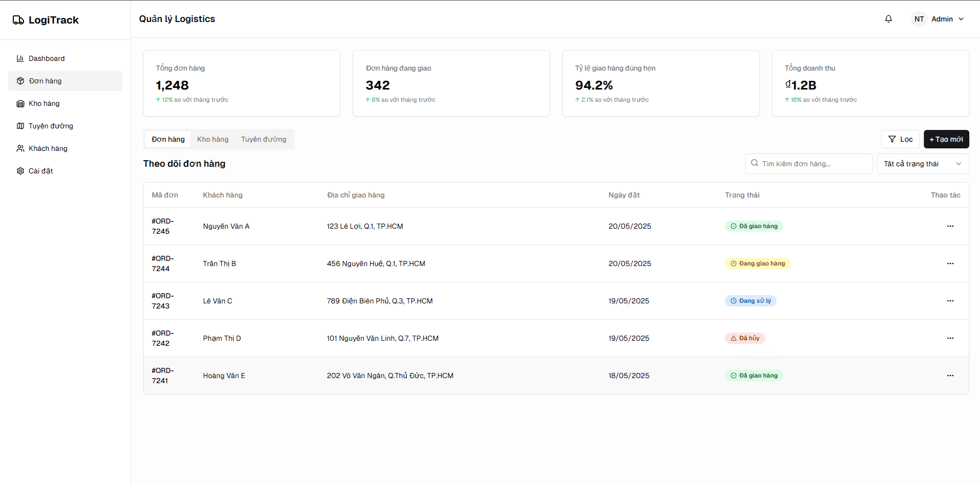Open actions menu for order #ORD-7244
Image resolution: width=980 pixels, height=484 pixels.
click(x=950, y=263)
